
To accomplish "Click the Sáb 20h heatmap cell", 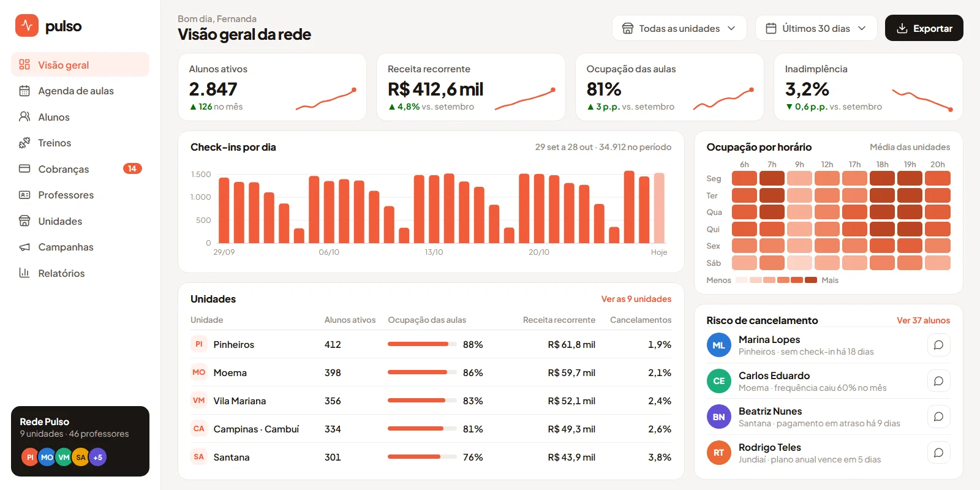I will click(x=938, y=263).
